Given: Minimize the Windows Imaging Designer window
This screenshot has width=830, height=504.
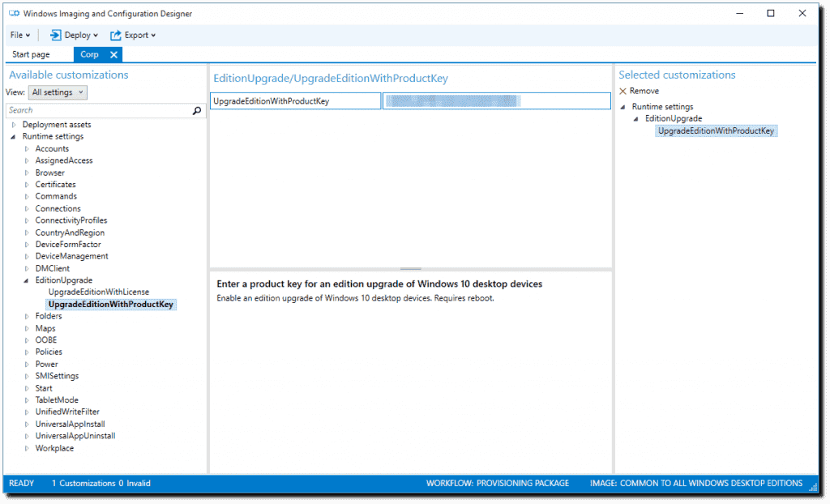Looking at the screenshot, I should click(739, 13).
